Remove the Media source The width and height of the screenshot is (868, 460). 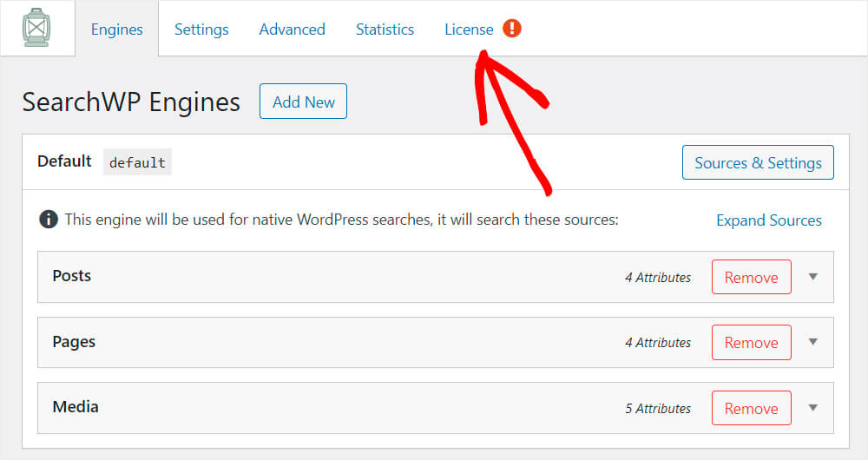(x=751, y=408)
